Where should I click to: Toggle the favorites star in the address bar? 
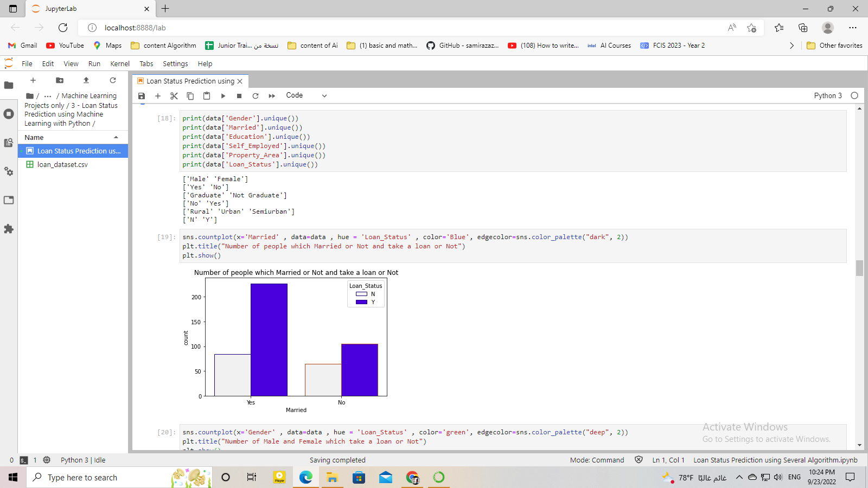point(751,27)
